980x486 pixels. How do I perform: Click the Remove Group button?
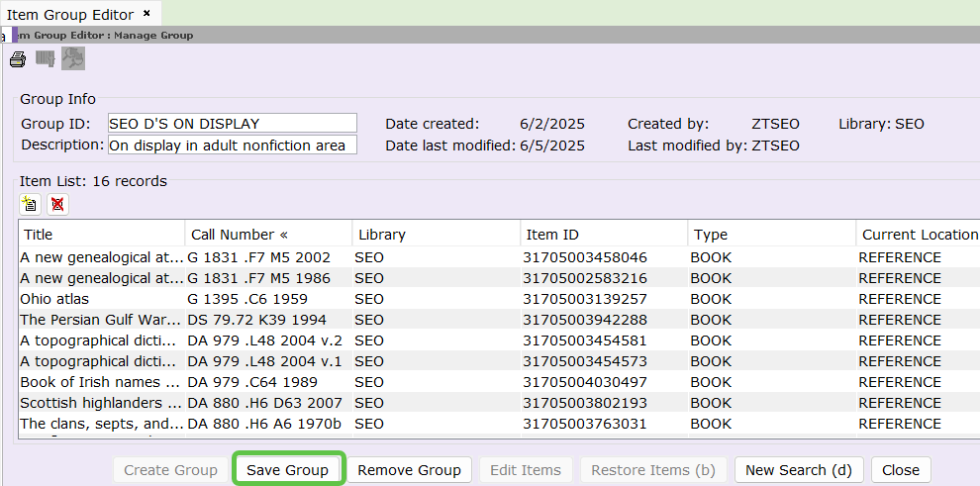coord(410,470)
